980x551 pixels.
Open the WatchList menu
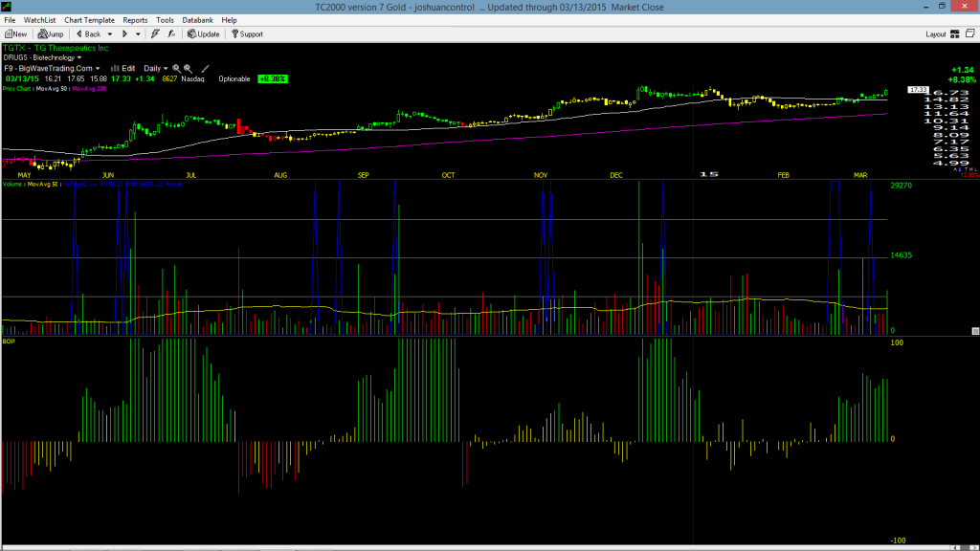pos(39,20)
